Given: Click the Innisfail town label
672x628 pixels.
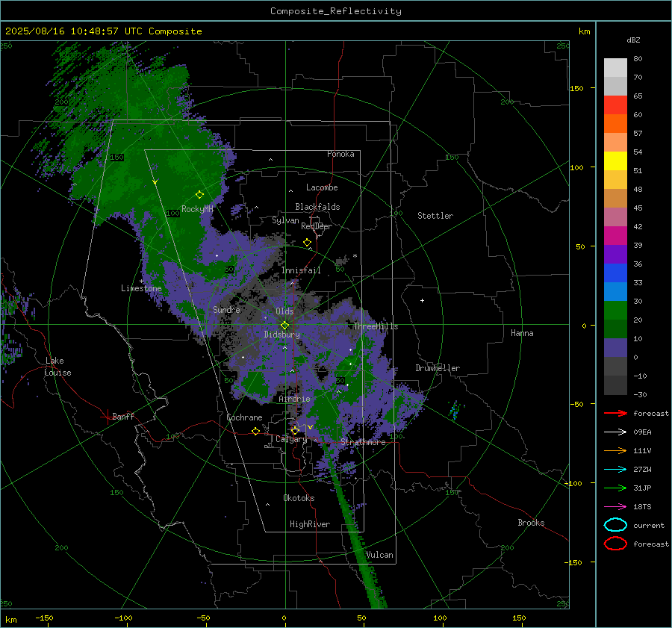Looking at the screenshot, I should 301,270.
